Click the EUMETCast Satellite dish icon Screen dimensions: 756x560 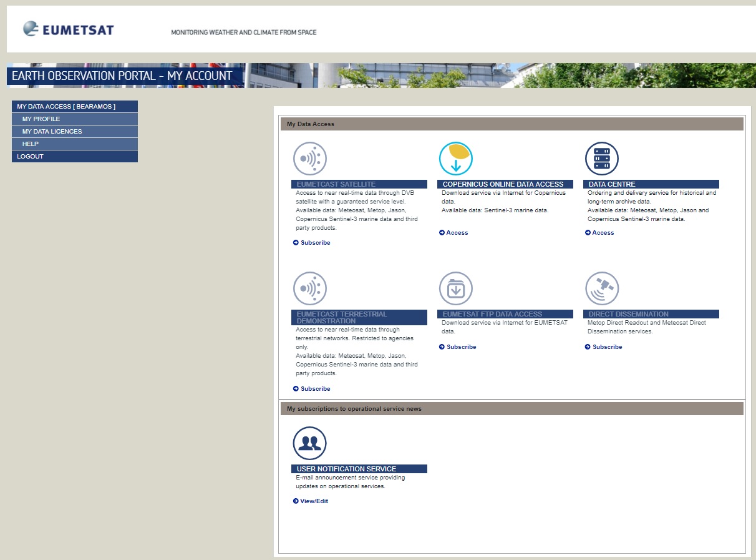click(310, 159)
